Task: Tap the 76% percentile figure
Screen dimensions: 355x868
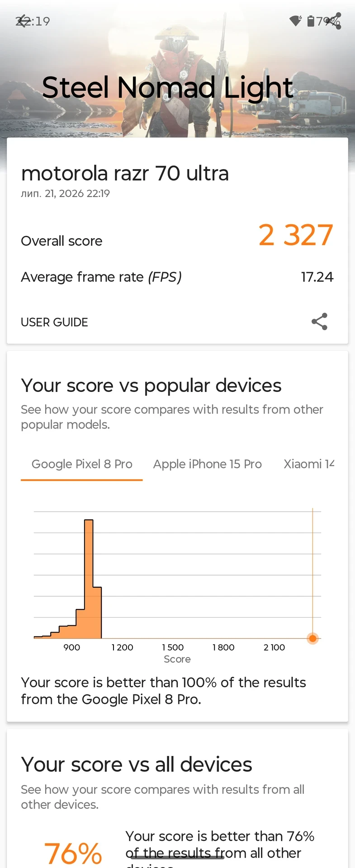Action: [73, 853]
